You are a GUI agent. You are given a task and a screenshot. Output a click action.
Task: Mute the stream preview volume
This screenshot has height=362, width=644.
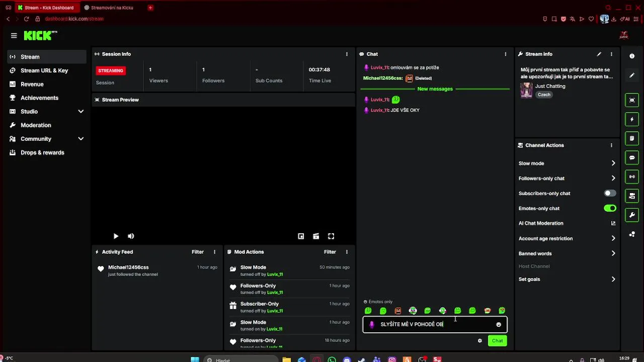[x=131, y=236]
